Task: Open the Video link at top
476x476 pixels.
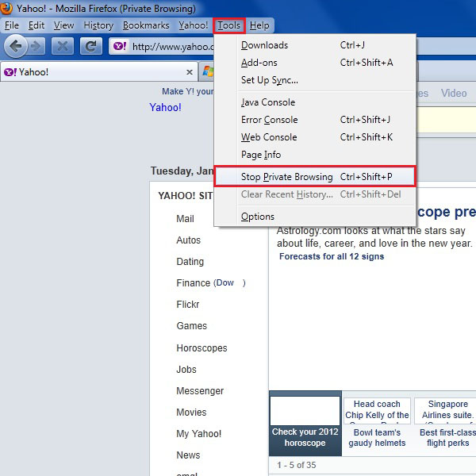Action: pyautogui.click(x=454, y=93)
